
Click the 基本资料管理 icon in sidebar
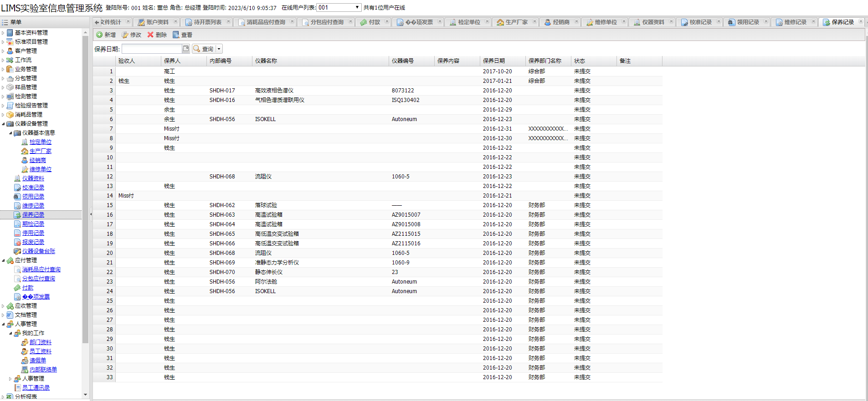click(x=10, y=33)
